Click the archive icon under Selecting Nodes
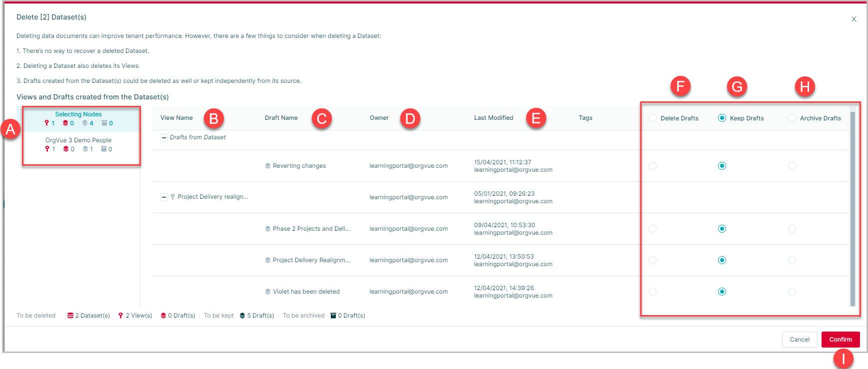 [104, 123]
